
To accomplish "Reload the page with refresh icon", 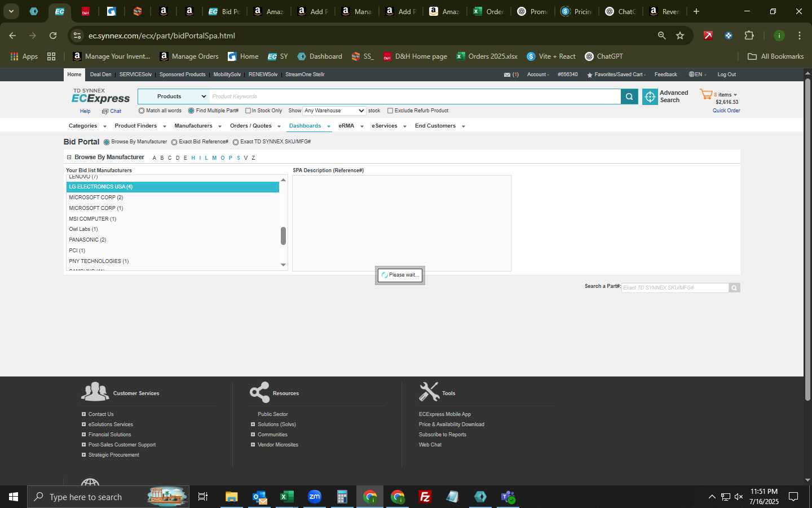I will point(53,36).
